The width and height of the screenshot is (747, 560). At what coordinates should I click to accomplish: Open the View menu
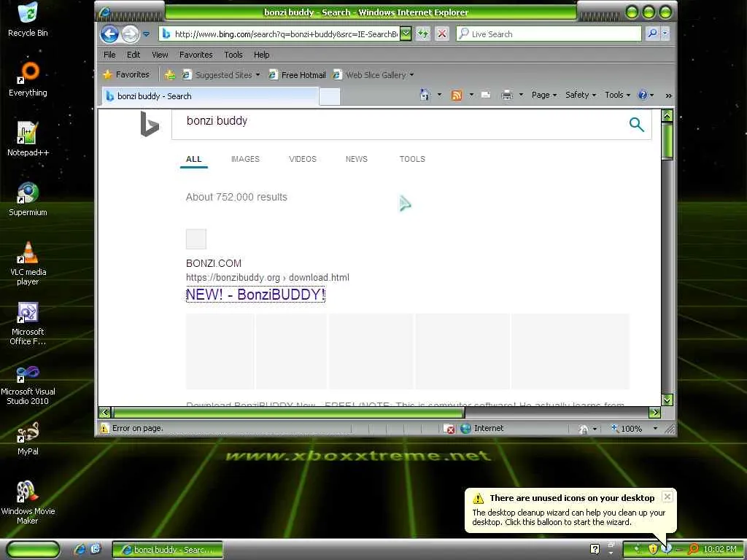point(160,55)
